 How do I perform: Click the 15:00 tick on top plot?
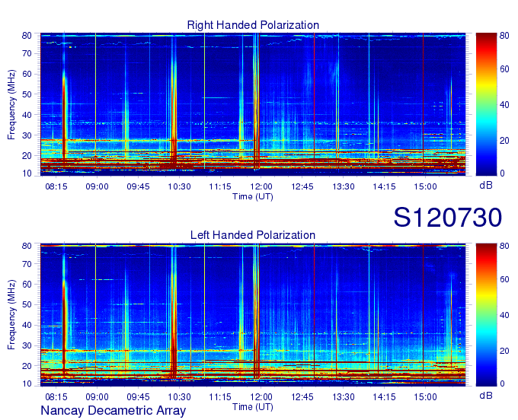coord(426,186)
